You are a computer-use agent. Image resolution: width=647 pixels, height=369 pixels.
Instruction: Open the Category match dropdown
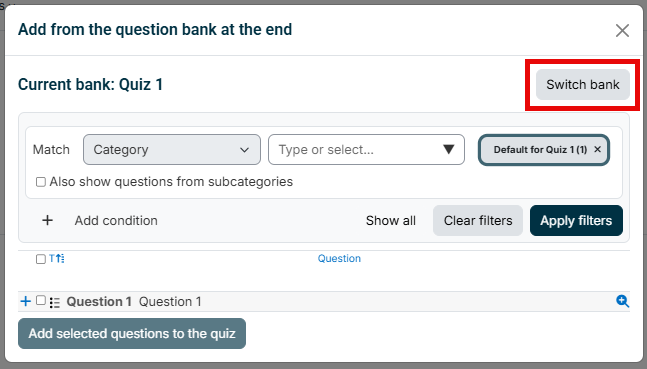click(x=172, y=149)
